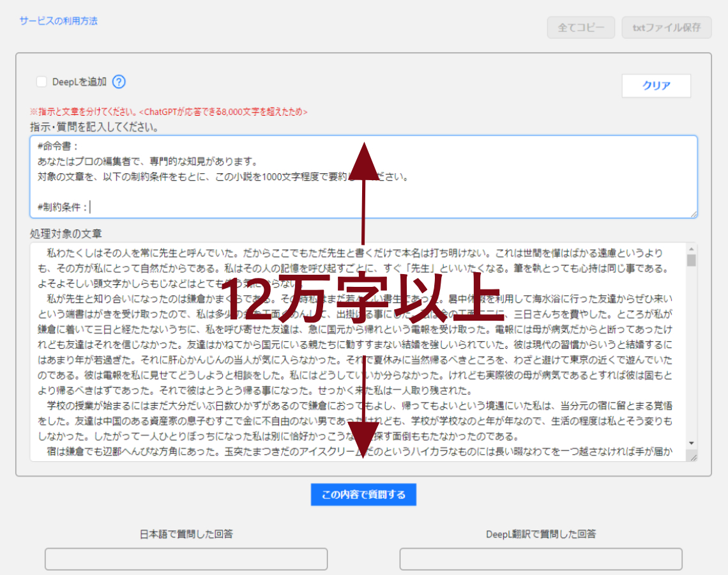Click the DeepLを追加 label text
This screenshot has width=728, height=575.
tap(79, 82)
